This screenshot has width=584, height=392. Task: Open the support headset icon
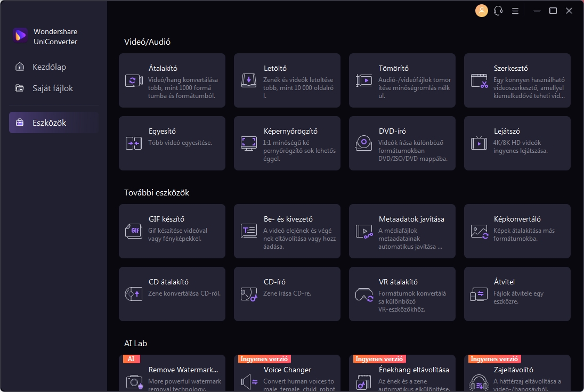(498, 11)
